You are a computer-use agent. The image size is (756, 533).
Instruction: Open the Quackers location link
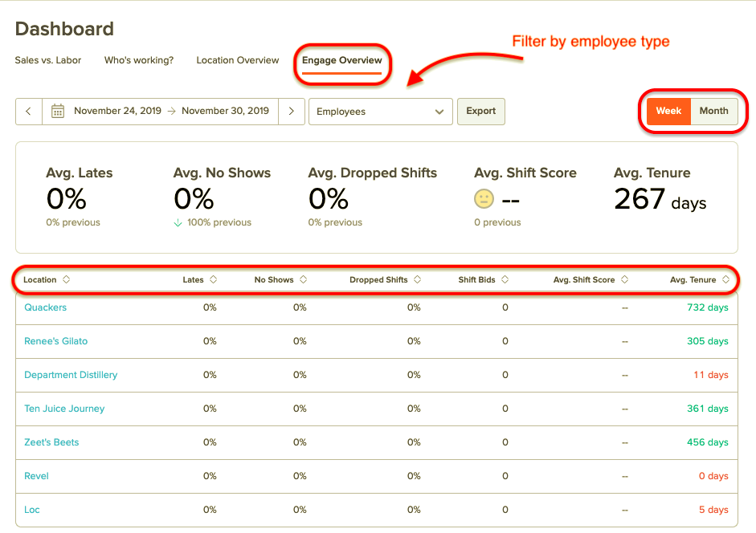coord(46,307)
